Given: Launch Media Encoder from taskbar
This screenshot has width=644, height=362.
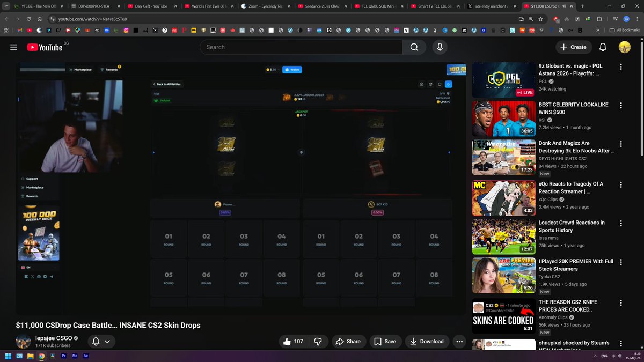Looking at the screenshot, I should coord(75,356).
